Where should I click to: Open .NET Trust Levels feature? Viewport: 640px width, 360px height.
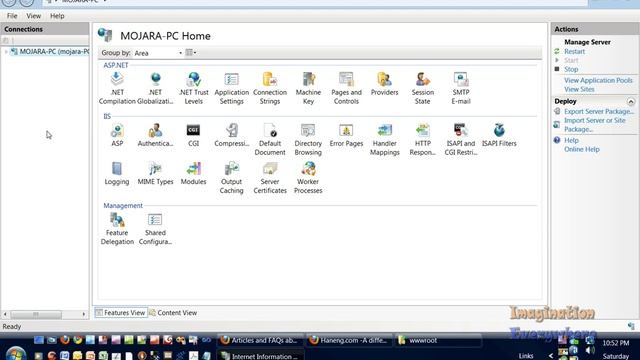tap(193, 88)
